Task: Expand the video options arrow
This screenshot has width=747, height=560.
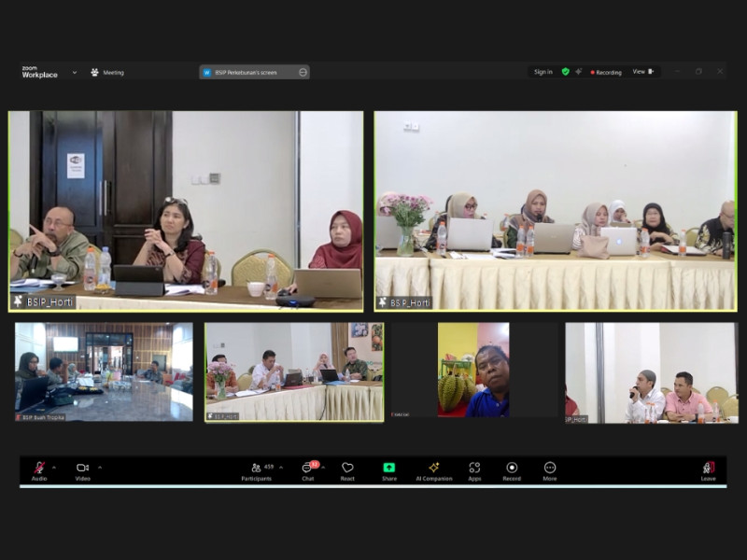Action: [100, 467]
